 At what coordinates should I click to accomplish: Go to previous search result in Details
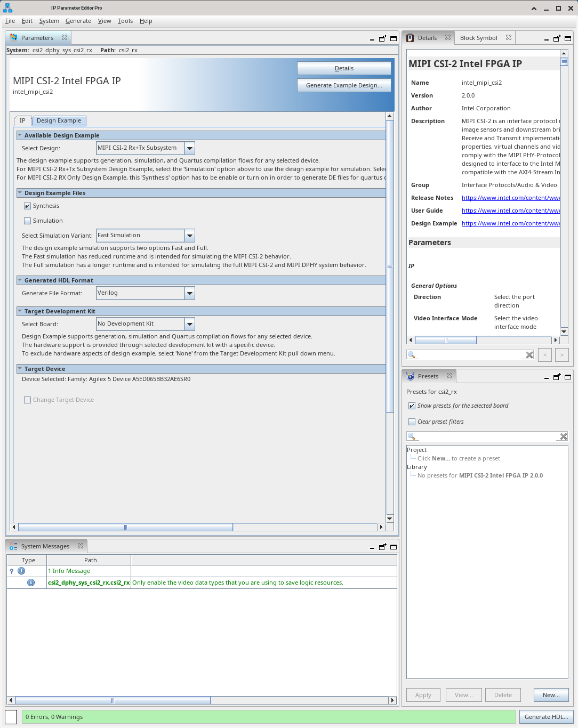click(545, 355)
